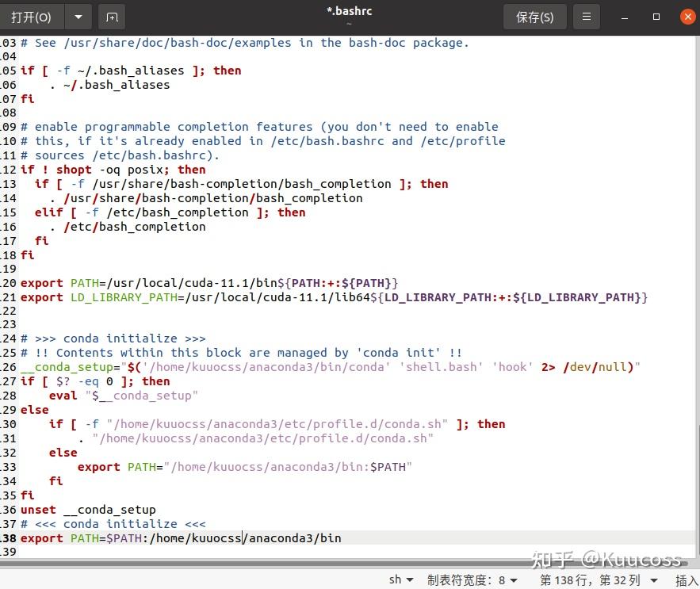Click line number 138 in gutter
The width and height of the screenshot is (700, 589).
point(9,538)
